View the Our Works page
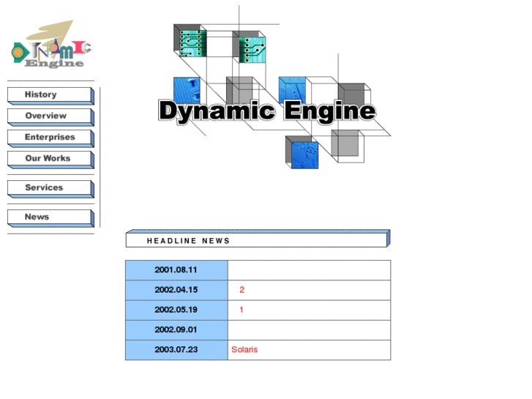 click(x=50, y=160)
